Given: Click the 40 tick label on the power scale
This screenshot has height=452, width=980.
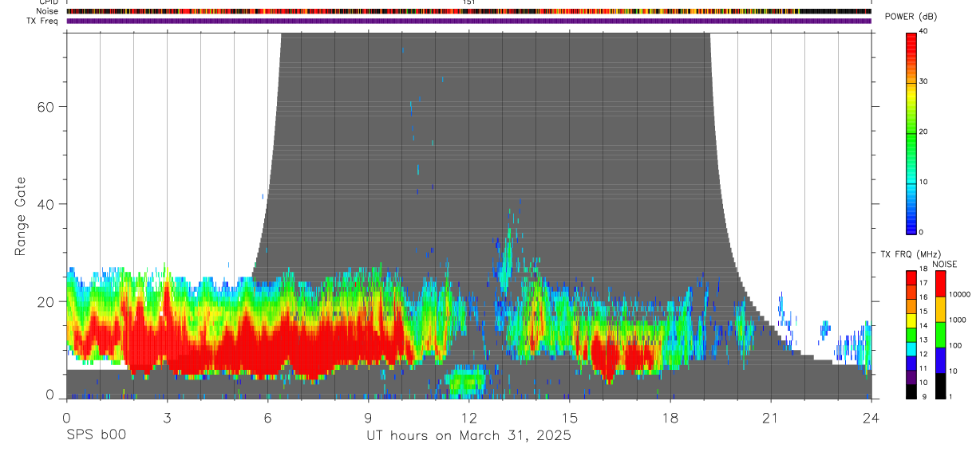Looking at the screenshot, I should [x=924, y=31].
